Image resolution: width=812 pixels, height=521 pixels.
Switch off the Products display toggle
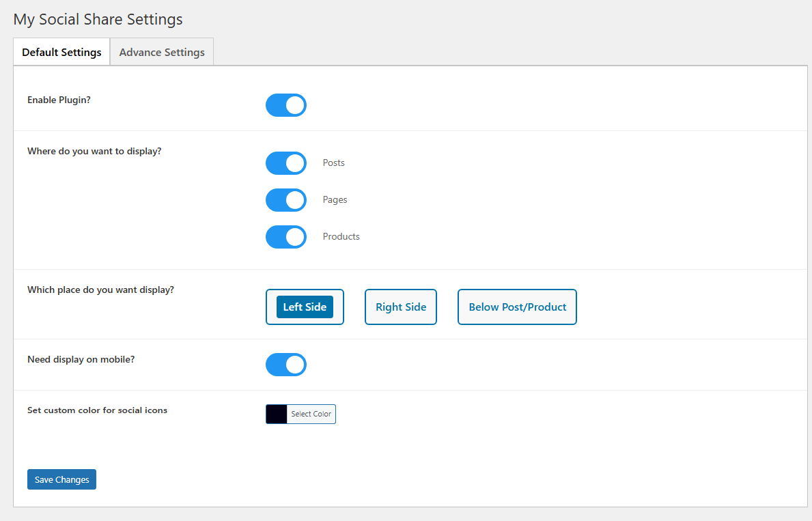[286, 237]
